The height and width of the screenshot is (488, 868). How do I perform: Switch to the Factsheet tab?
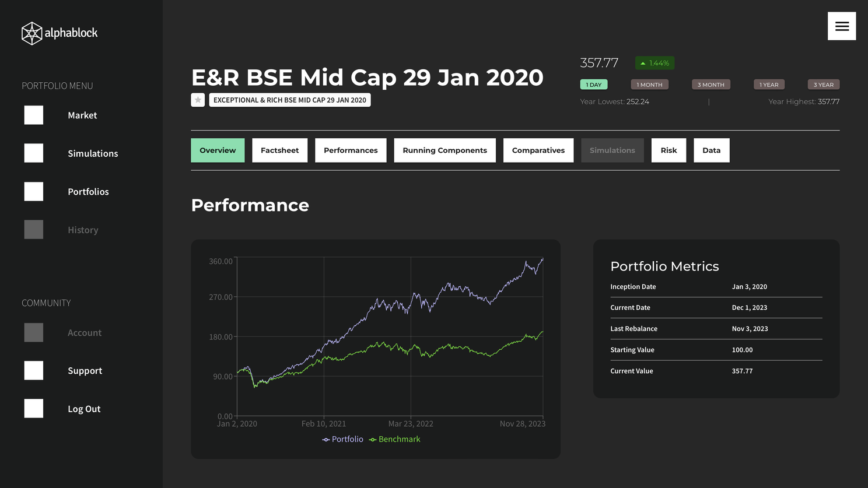(279, 150)
